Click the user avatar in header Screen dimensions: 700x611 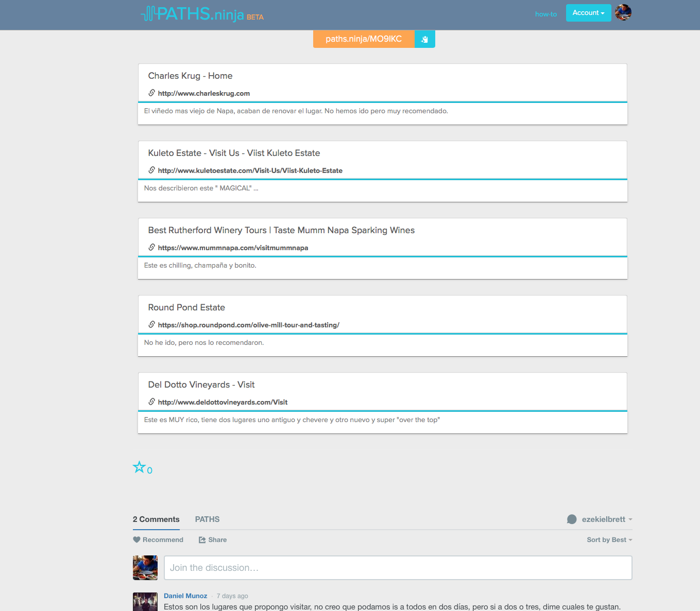pos(623,12)
